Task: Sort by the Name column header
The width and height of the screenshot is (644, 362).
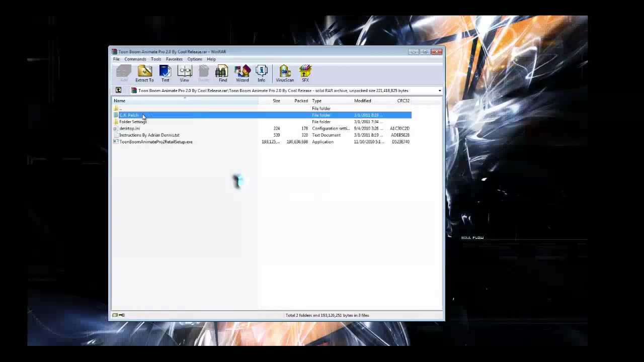Action: pos(185,101)
